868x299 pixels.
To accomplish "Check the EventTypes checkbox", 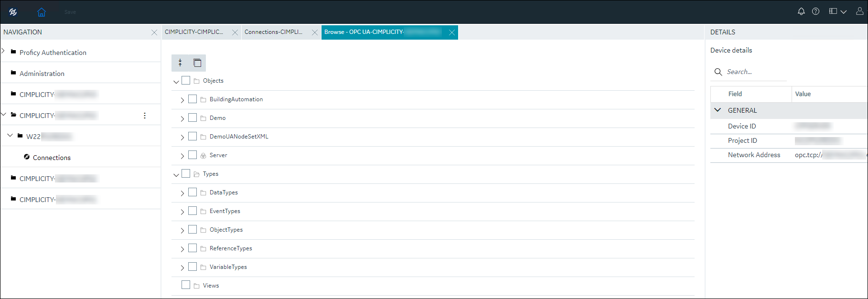I will click(193, 211).
